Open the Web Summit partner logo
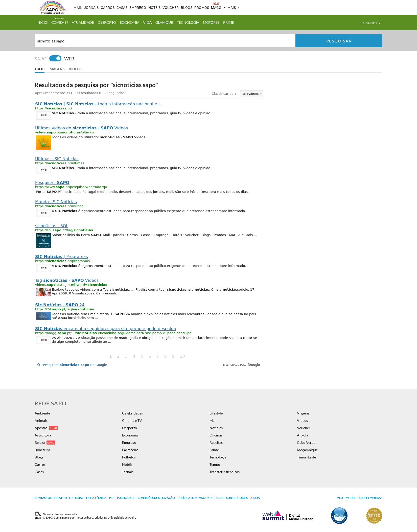 point(287,516)
